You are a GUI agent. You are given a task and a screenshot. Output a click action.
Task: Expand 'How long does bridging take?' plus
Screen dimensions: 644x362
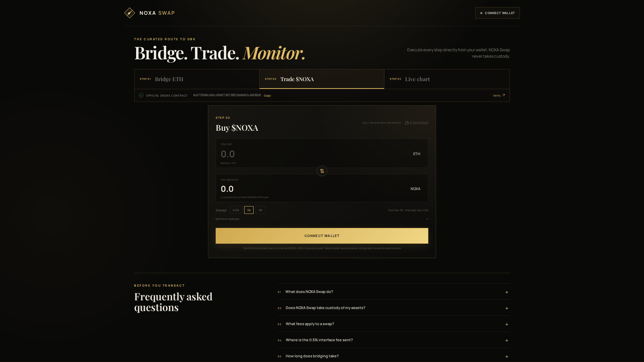pos(507,357)
